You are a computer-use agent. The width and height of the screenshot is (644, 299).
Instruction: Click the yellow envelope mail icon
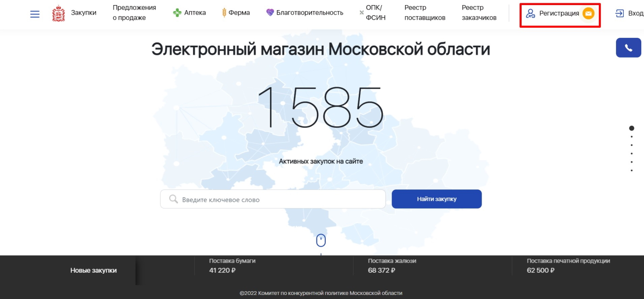tap(588, 13)
